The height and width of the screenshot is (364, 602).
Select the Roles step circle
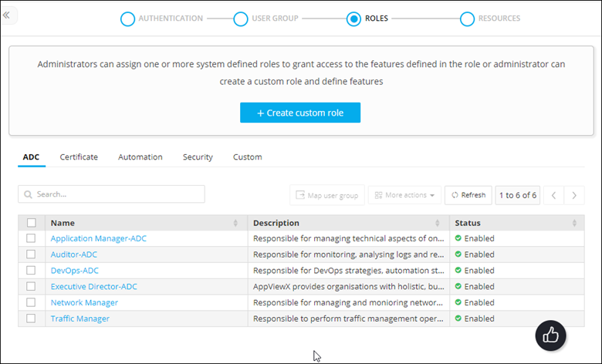(x=353, y=19)
